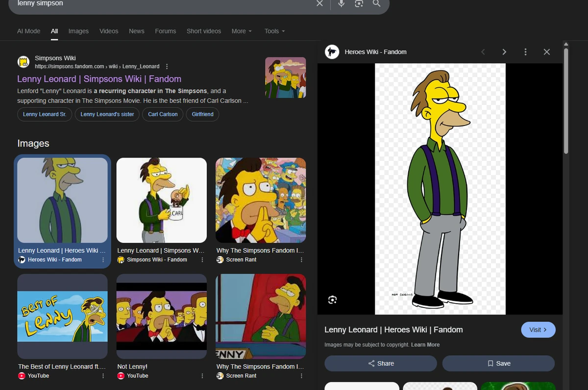Click the Visit button for the Heroes Wiki page
The image size is (588, 390).
(538, 330)
